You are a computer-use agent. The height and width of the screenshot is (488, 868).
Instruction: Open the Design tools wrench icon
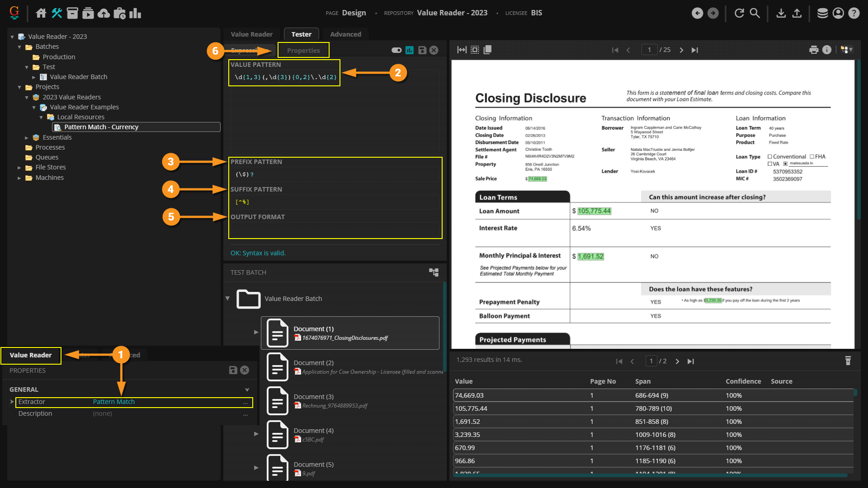click(x=57, y=13)
